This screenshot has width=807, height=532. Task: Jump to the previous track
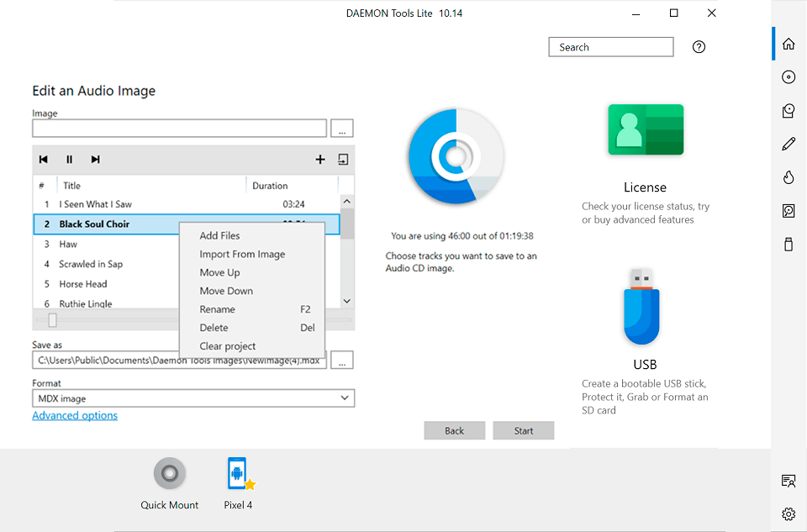pyautogui.click(x=43, y=159)
